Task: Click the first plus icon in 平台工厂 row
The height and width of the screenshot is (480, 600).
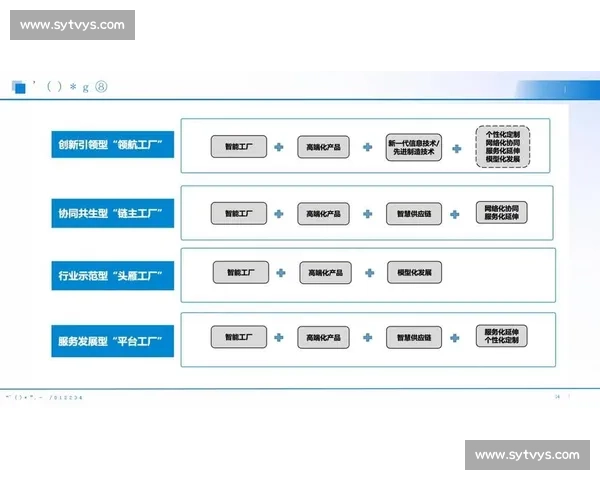Action: [278, 337]
